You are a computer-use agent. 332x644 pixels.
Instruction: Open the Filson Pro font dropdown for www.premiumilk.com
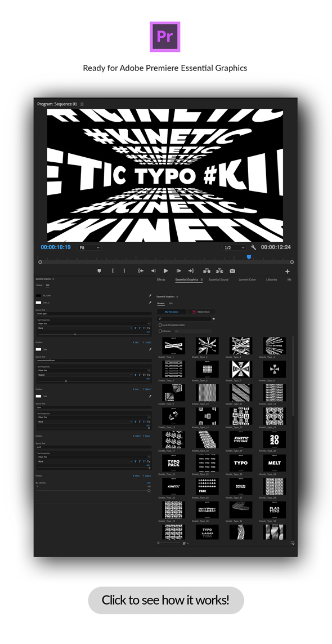click(x=94, y=371)
